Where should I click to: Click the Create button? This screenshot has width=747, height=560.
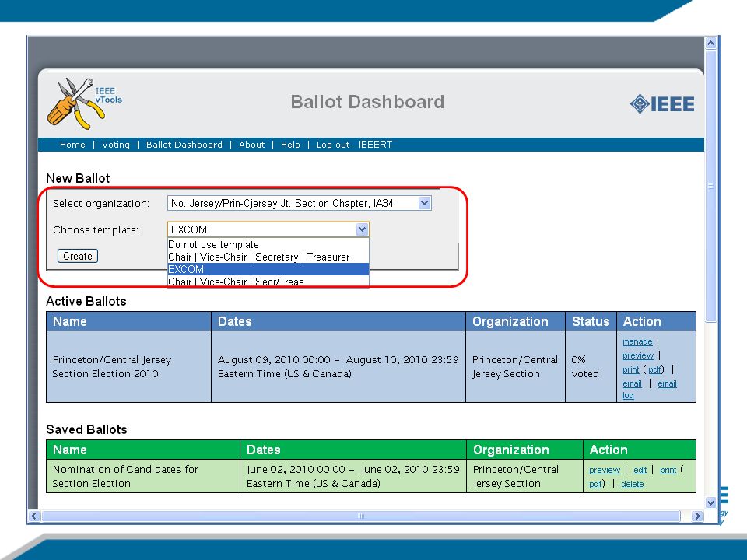(78, 256)
